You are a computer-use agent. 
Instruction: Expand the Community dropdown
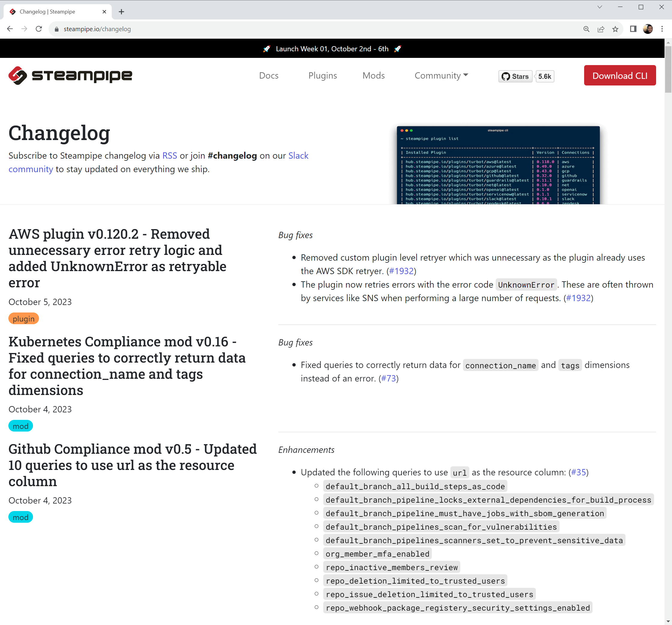pyautogui.click(x=441, y=75)
